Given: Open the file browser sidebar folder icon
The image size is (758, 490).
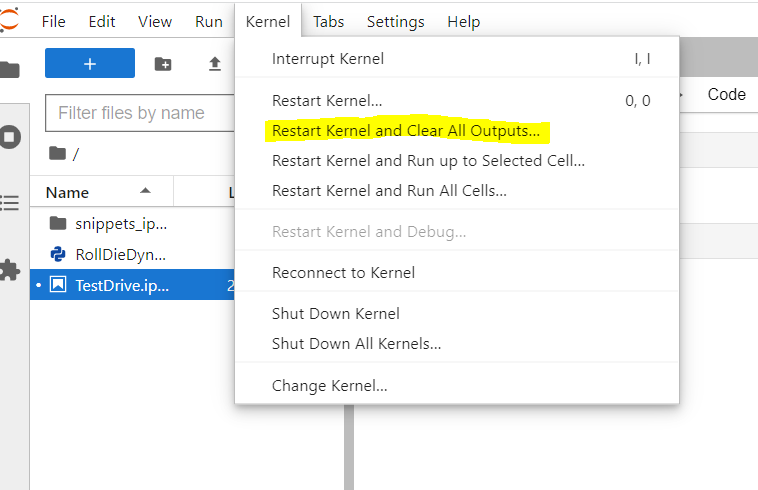Looking at the screenshot, I should [x=10, y=70].
